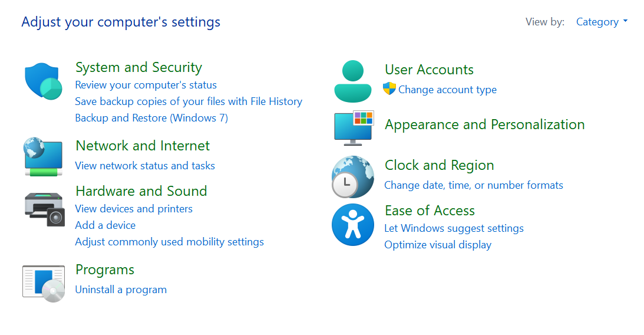Click Review your computer's status

click(146, 85)
